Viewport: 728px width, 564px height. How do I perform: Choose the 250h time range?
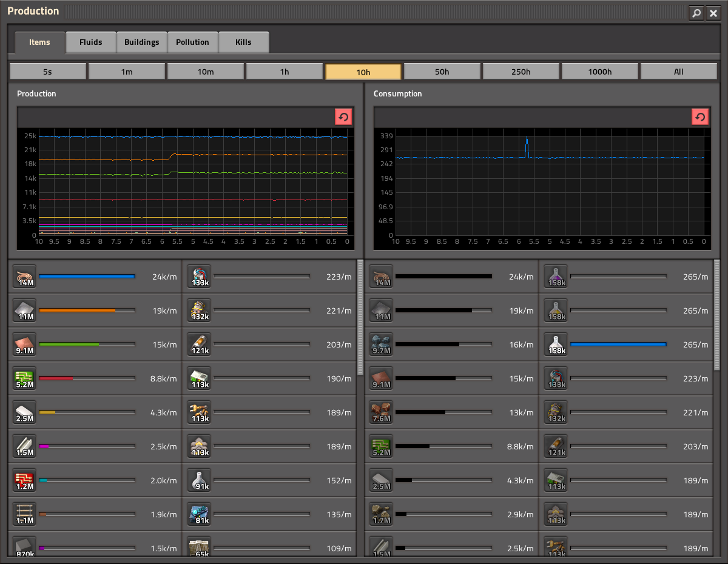[x=521, y=72]
